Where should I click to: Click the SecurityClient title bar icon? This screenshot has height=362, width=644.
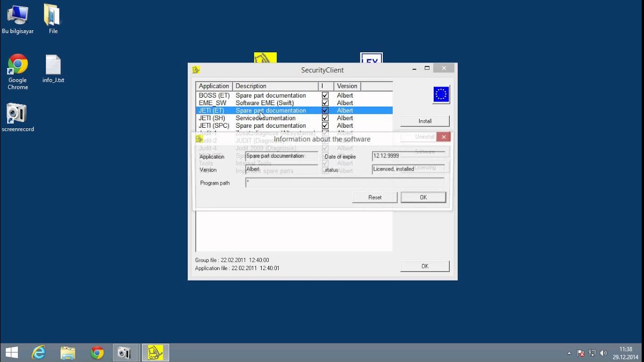[196, 70]
